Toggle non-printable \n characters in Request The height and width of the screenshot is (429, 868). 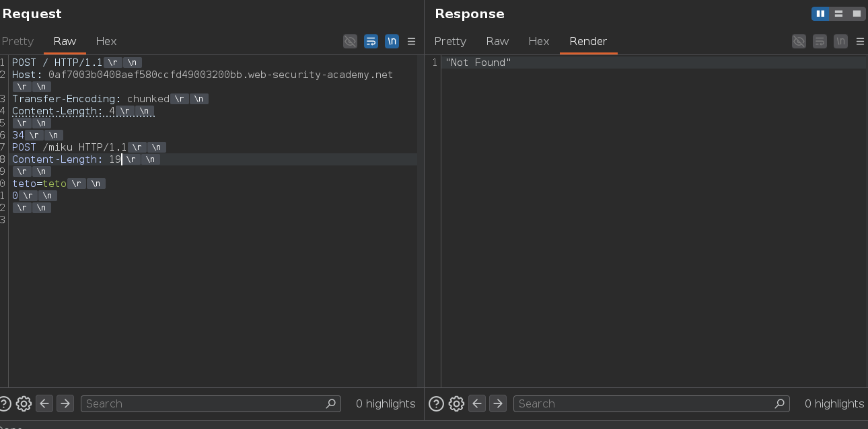click(392, 41)
